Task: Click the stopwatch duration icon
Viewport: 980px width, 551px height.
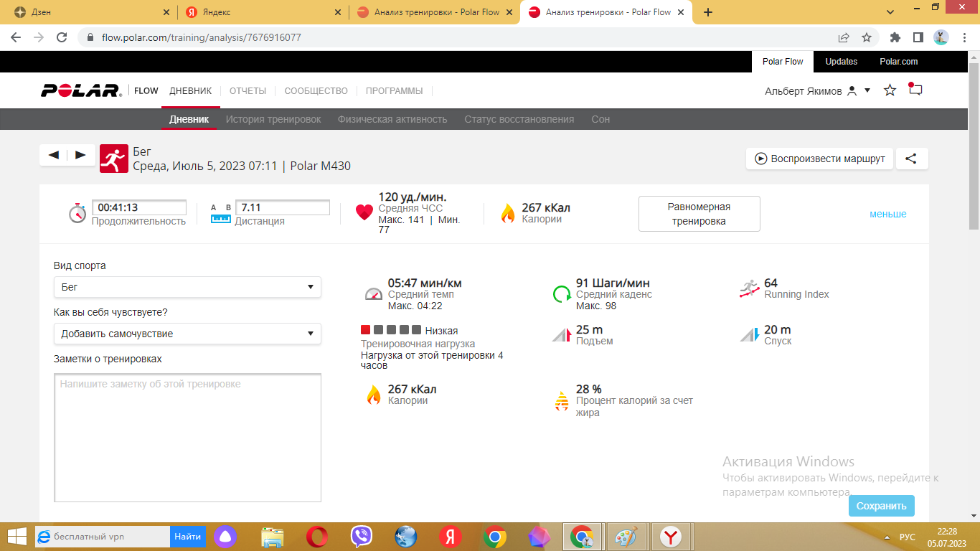Action: coord(77,213)
